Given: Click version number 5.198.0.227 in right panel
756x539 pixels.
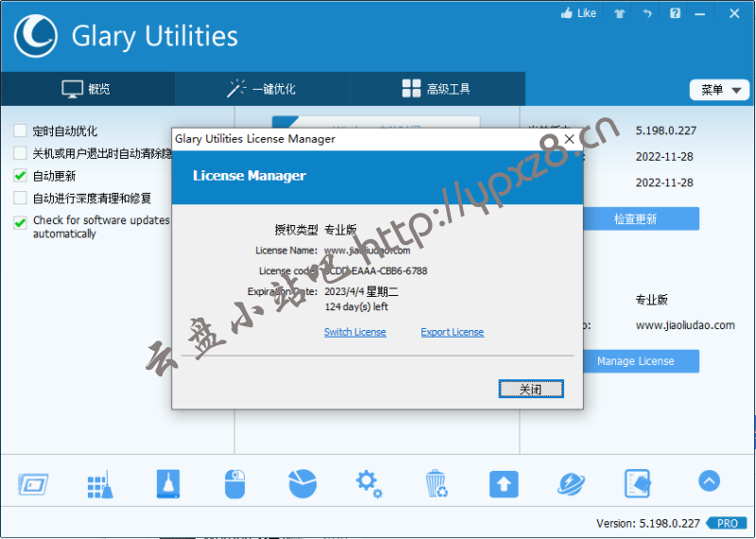Looking at the screenshot, I should tap(666, 130).
